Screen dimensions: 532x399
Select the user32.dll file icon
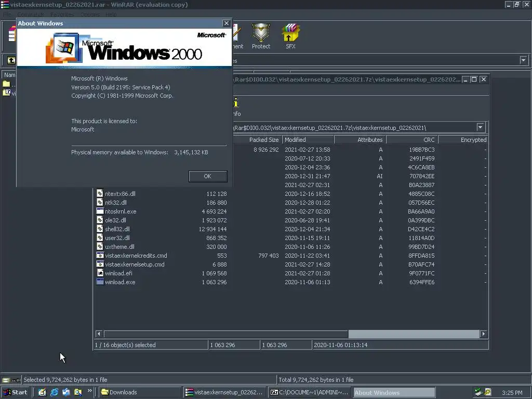pyautogui.click(x=100, y=237)
